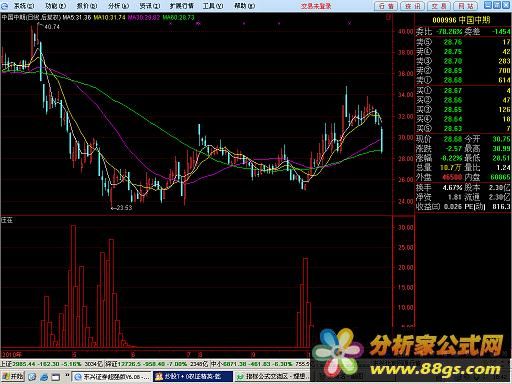Open the 功能 menu
The width and height of the screenshot is (512, 384).
click(x=55, y=6)
